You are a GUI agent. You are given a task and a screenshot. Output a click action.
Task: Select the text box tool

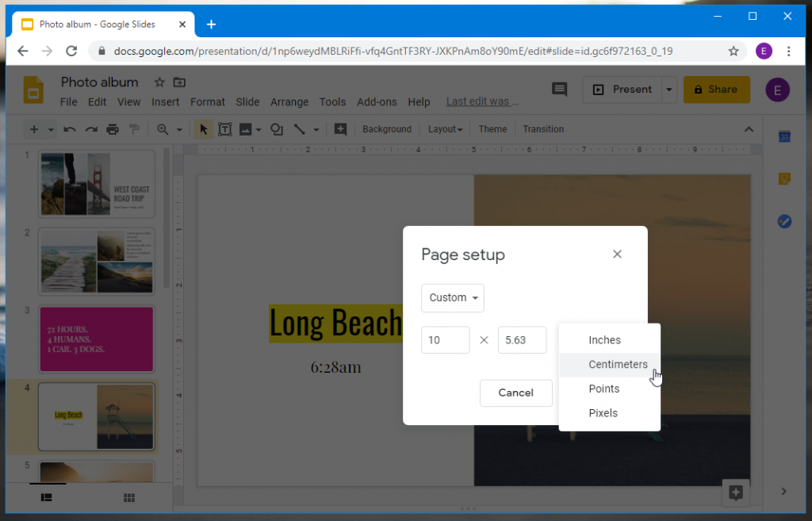pos(224,128)
